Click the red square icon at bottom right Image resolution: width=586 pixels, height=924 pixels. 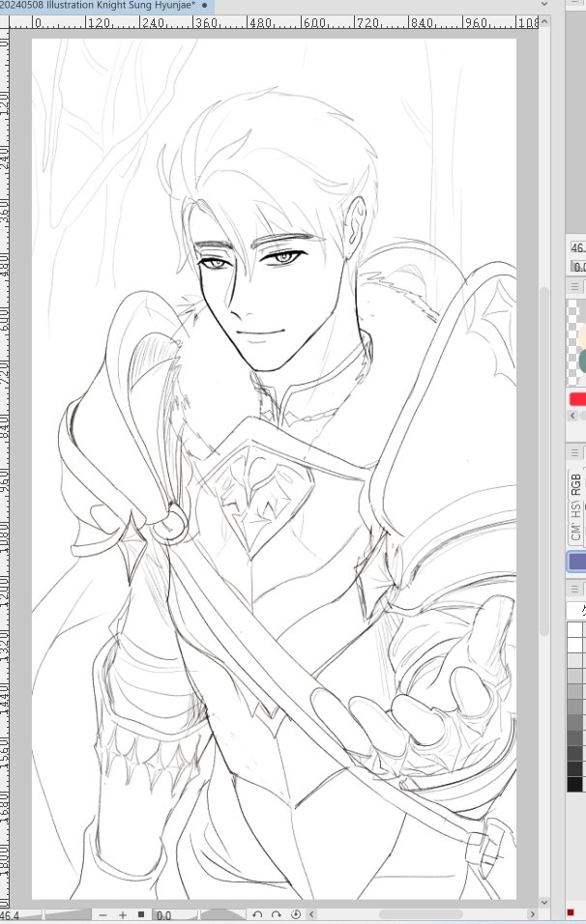571,912
